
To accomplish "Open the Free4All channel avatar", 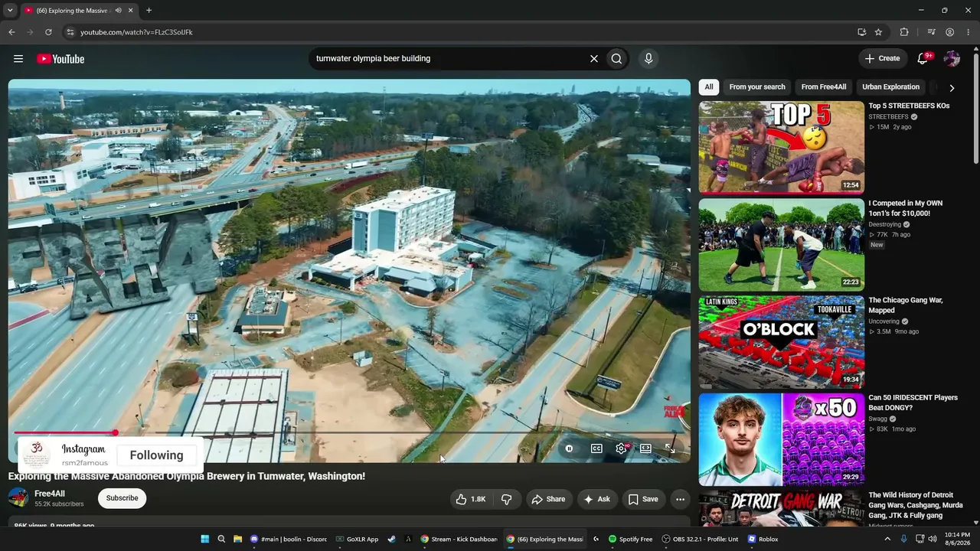I will 18,498.
